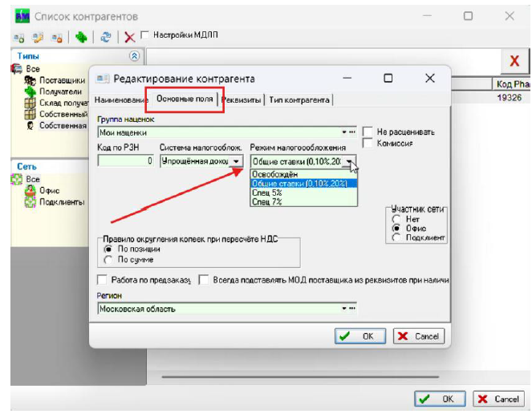Switch to the Реквизиты tab

(242, 100)
